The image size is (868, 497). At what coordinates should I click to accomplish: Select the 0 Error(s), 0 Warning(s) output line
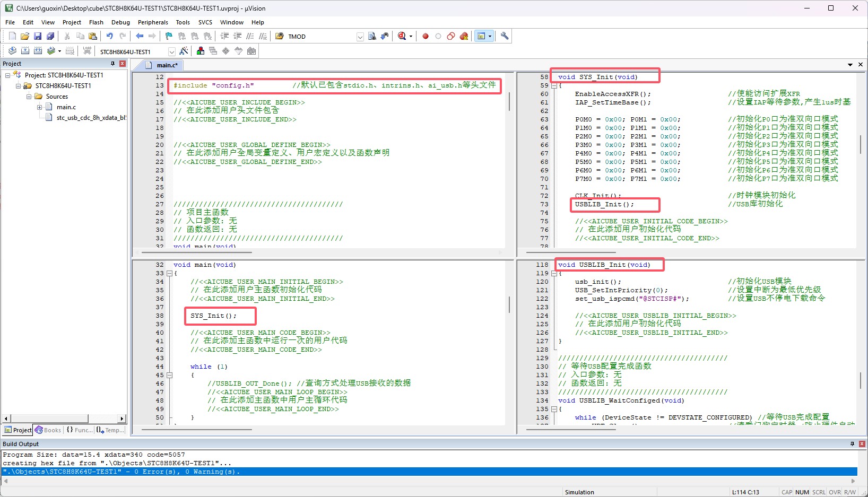pyautogui.click(x=430, y=472)
